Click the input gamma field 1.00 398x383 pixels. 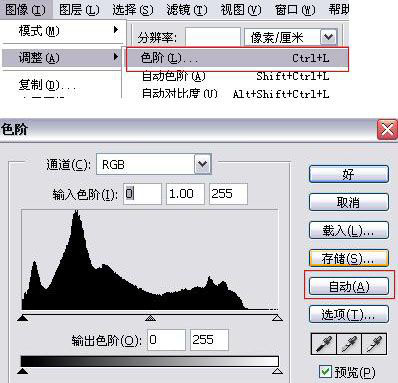coord(185,194)
